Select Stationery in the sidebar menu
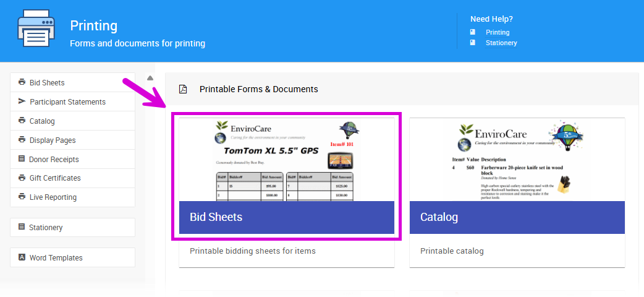This screenshot has width=644, height=297. click(46, 228)
